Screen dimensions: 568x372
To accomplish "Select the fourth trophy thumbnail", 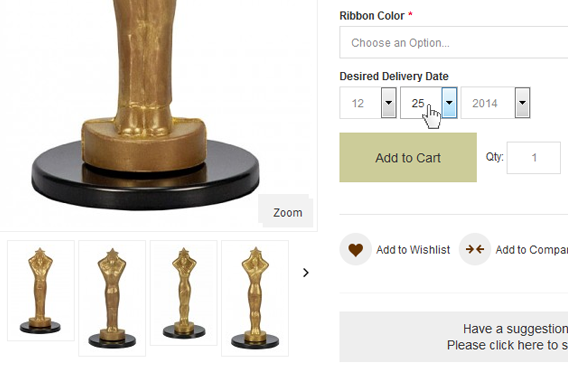I will click(x=255, y=298).
